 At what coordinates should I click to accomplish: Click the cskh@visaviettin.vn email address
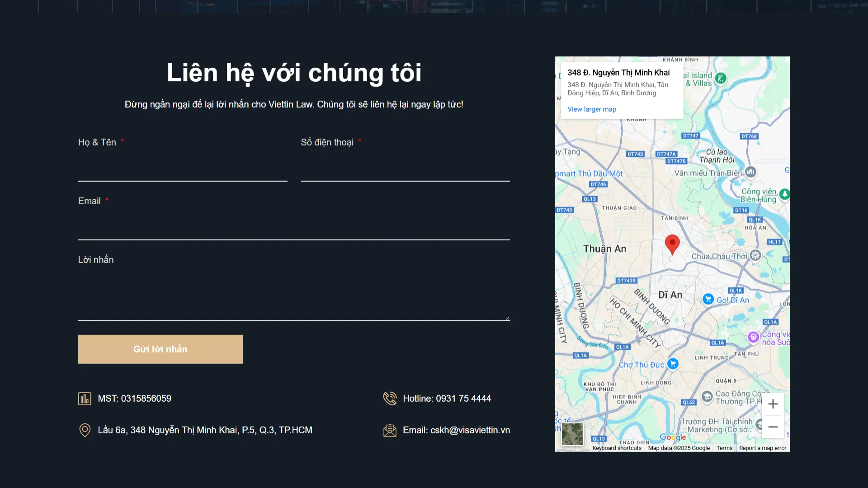470,430
